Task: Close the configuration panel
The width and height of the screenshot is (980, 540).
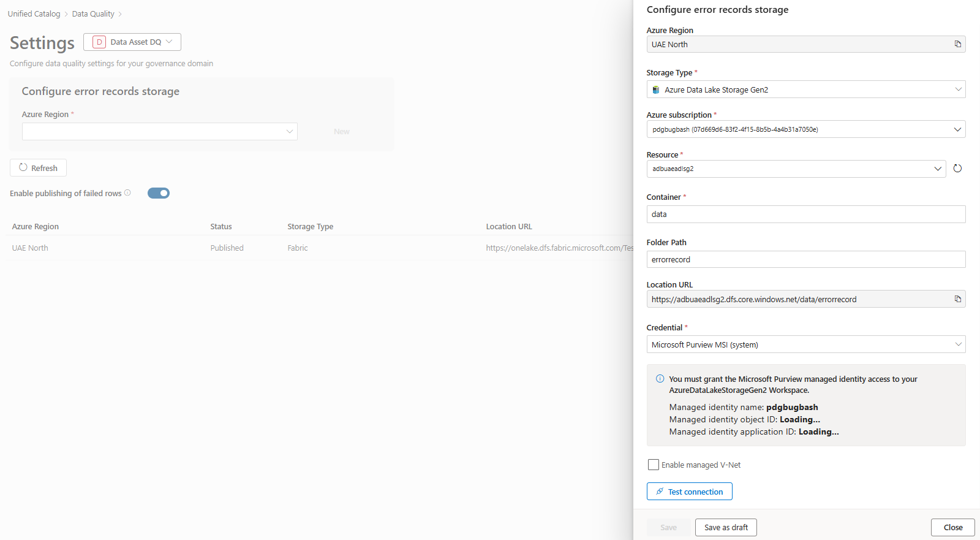Action: click(953, 527)
